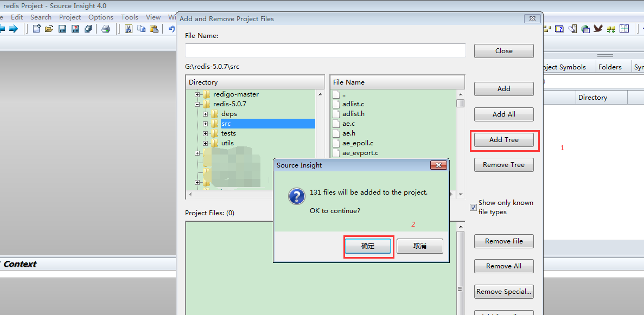Image resolution: width=644 pixels, height=315 pixels.
Task: Open the Edit menu
Action: pos(17,17)
